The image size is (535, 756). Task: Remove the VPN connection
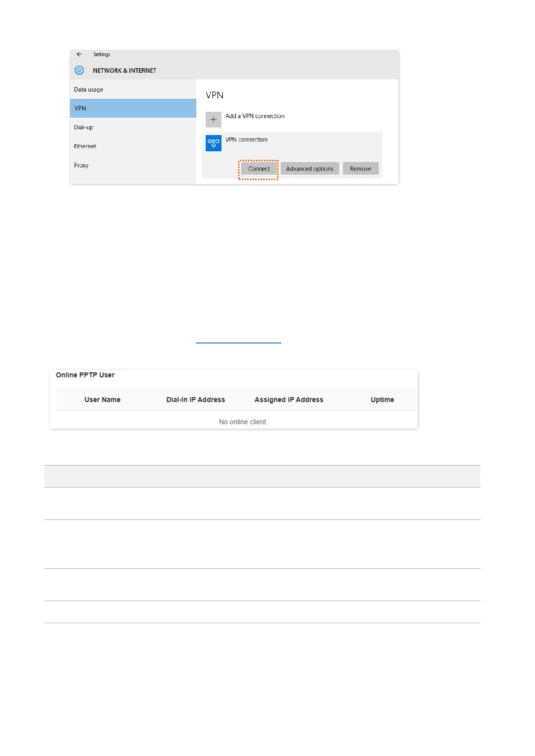coord(360,169)
